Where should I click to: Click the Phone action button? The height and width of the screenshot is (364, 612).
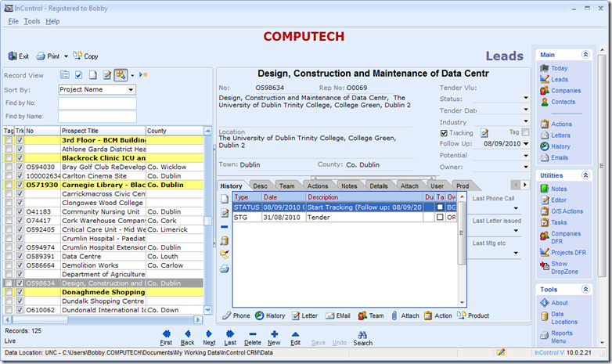pos(236,315)
